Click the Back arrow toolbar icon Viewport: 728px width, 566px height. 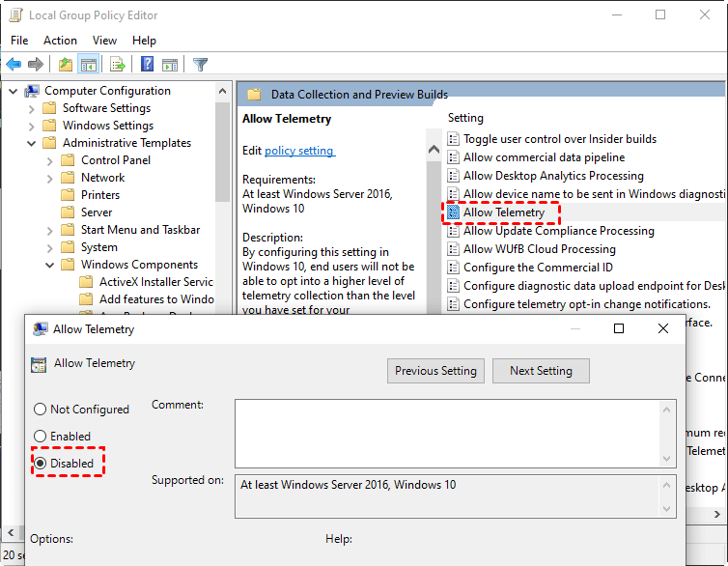tap(14, 64)
